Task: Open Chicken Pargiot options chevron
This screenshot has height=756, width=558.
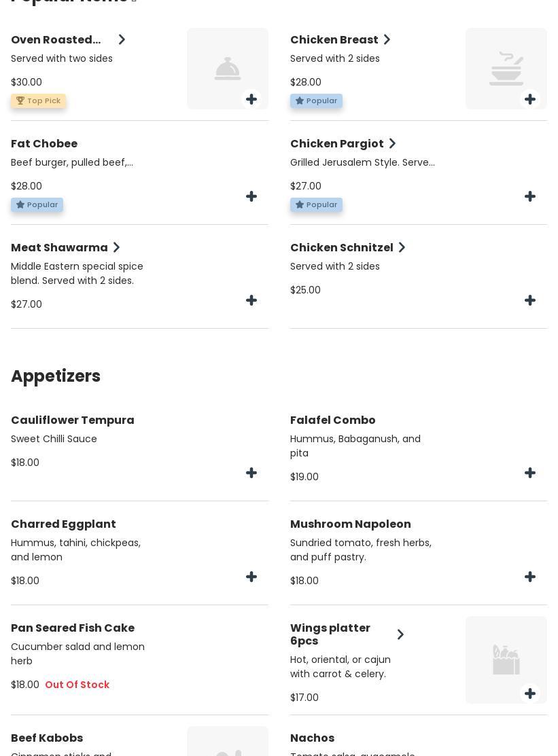Action: 392,144
